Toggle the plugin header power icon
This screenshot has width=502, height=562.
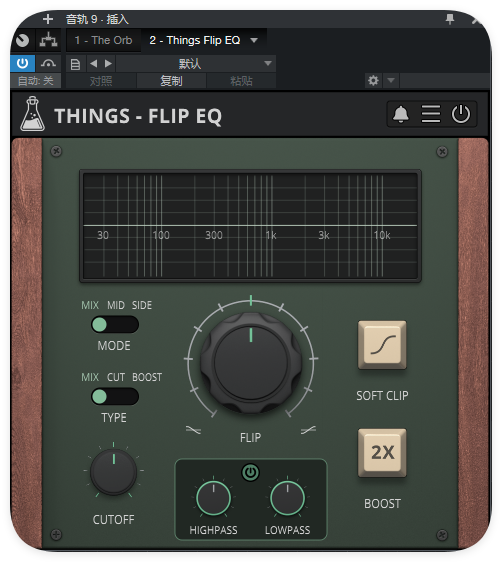click(460, 114)
